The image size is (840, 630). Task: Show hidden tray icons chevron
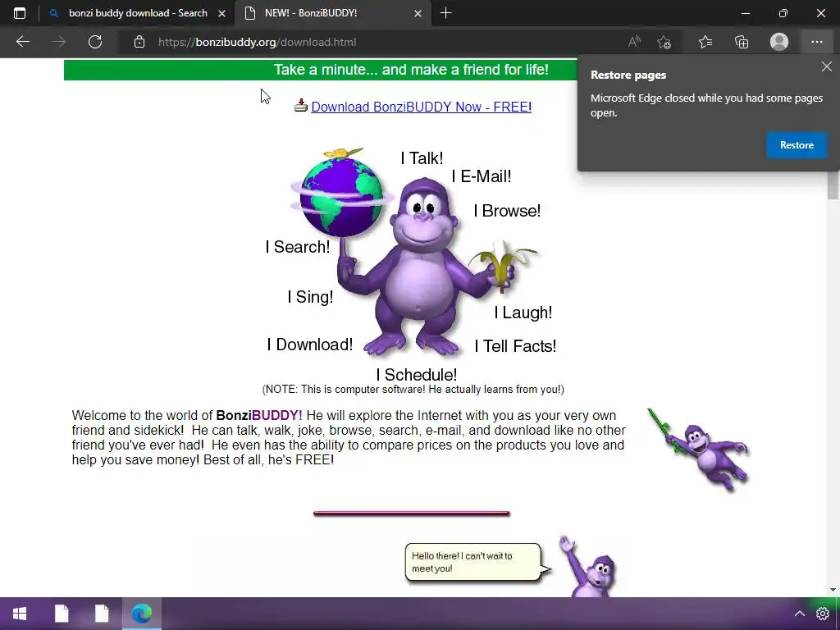click(799, 614)
